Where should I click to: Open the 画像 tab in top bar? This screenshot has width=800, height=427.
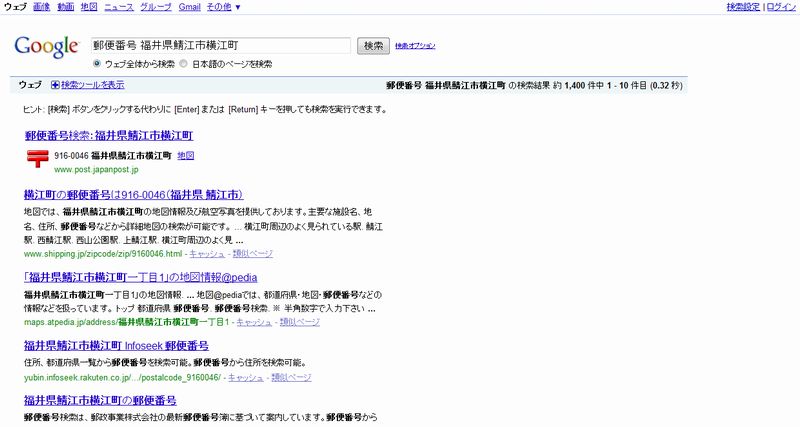41,7
